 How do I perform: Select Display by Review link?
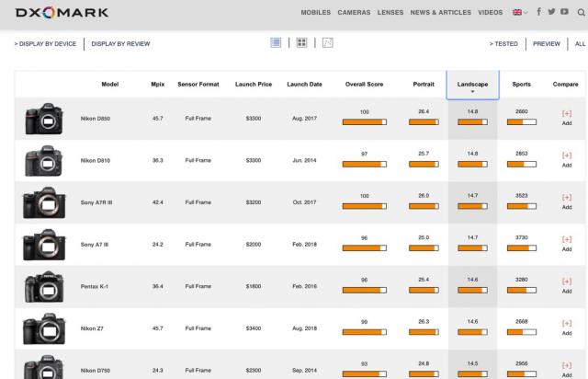[120, 43]
